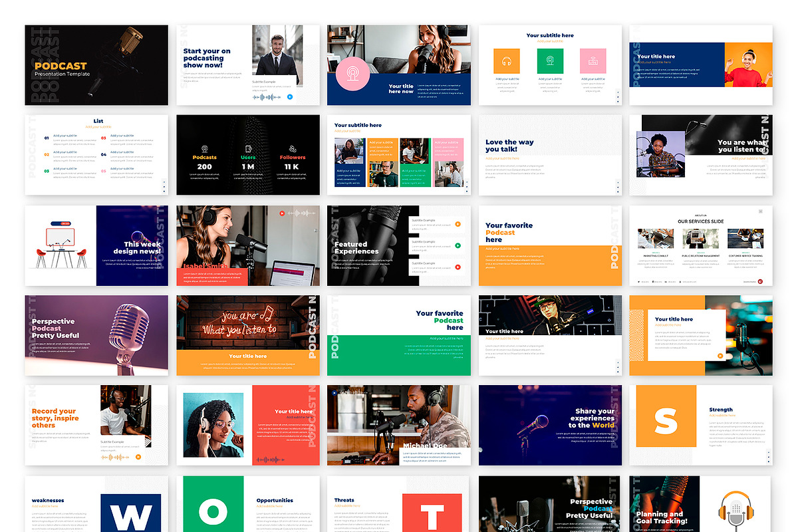The width and height of the screenshot is (798, 532).
Task: Click red play icon in Featured Experiences
Action: coord(458,267)
